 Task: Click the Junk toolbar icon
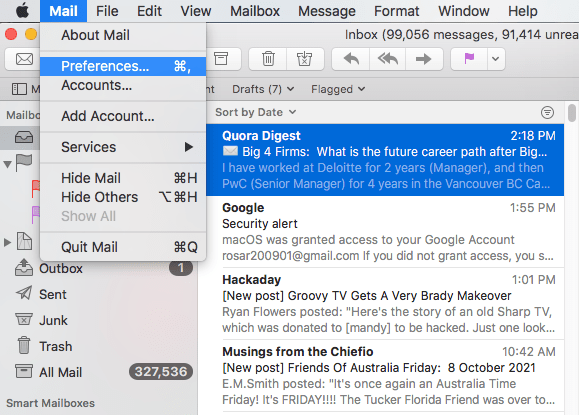pos(304,59)
